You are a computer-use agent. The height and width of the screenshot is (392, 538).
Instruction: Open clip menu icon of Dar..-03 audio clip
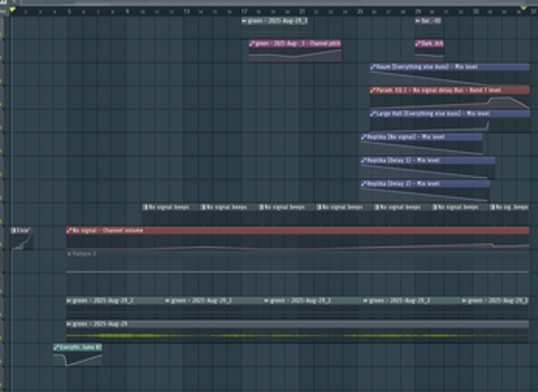(x=418, y=21)
